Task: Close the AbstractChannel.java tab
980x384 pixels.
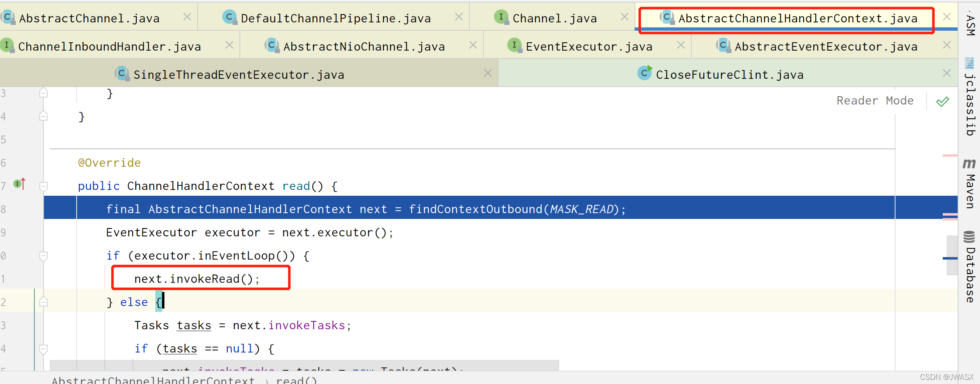Action: pyautogui.click(x=187, y=17)
